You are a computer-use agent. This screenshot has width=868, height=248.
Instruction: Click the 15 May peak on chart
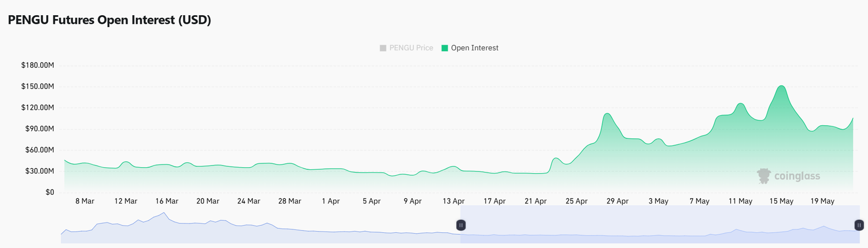(781, 86)
